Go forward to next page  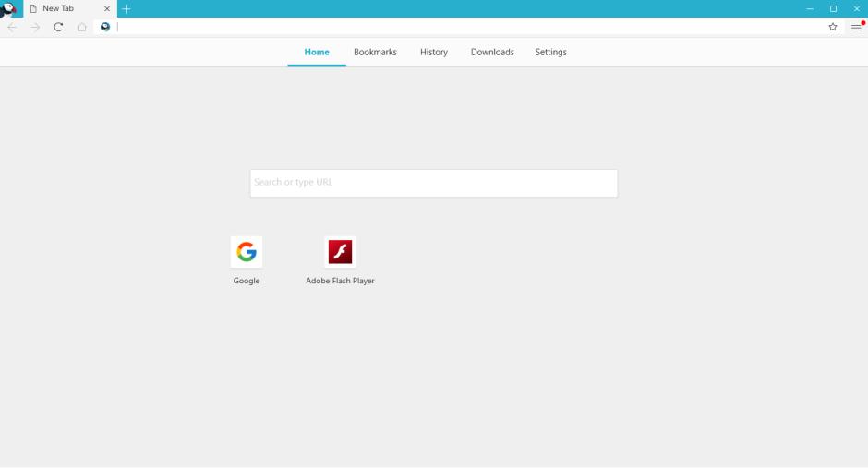click(35, 27)
